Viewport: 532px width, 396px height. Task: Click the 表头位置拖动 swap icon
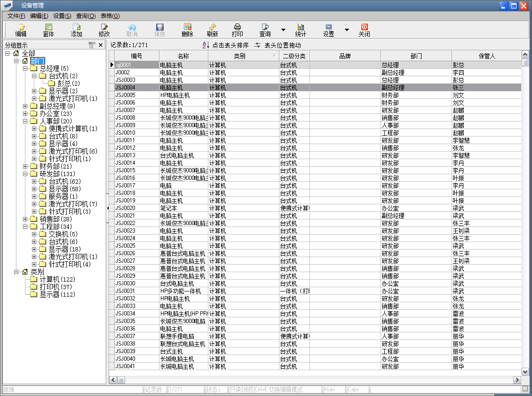coord(257,45)
